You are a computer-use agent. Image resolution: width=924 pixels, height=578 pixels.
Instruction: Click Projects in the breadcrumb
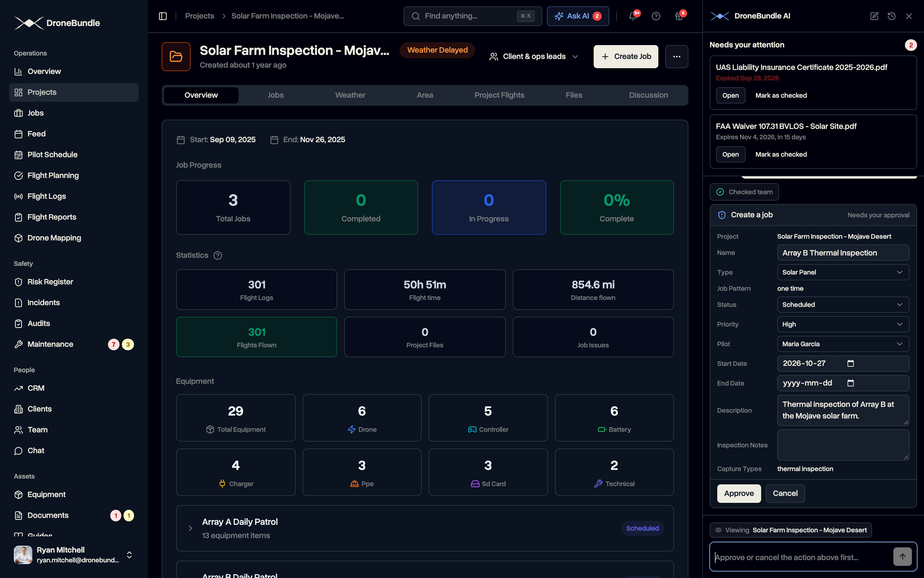(x=199, y=16)
